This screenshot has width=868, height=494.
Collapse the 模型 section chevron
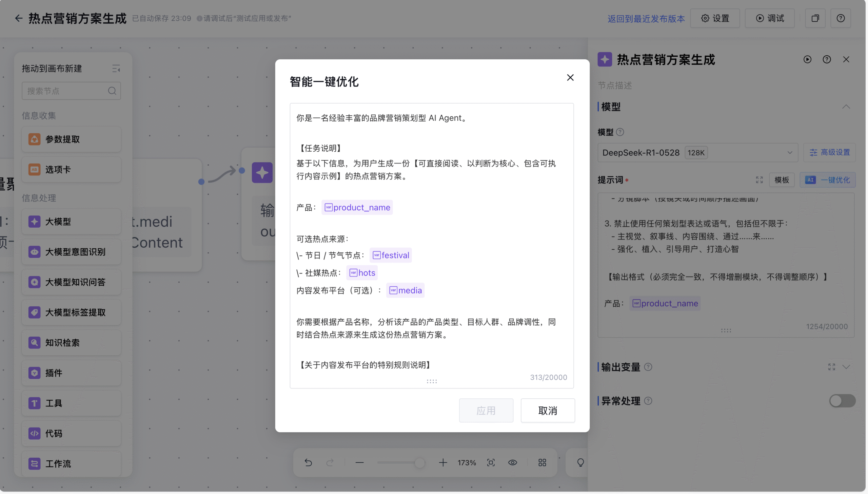(846, 107)
